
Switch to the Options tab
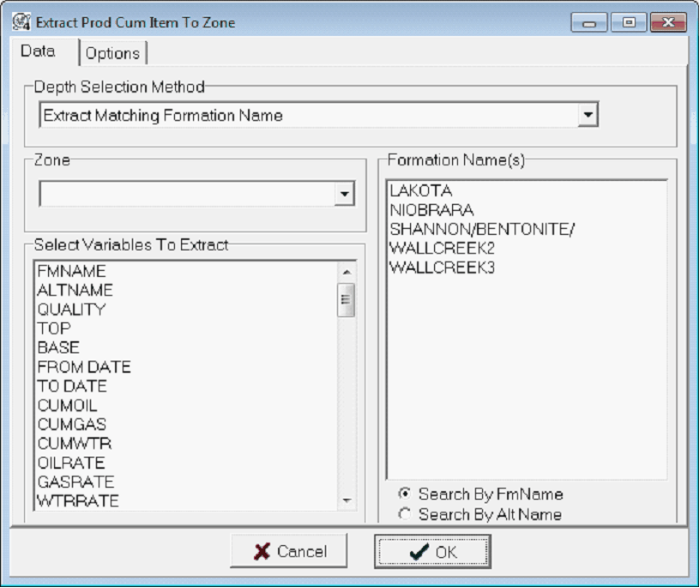(x=112, y=53)
